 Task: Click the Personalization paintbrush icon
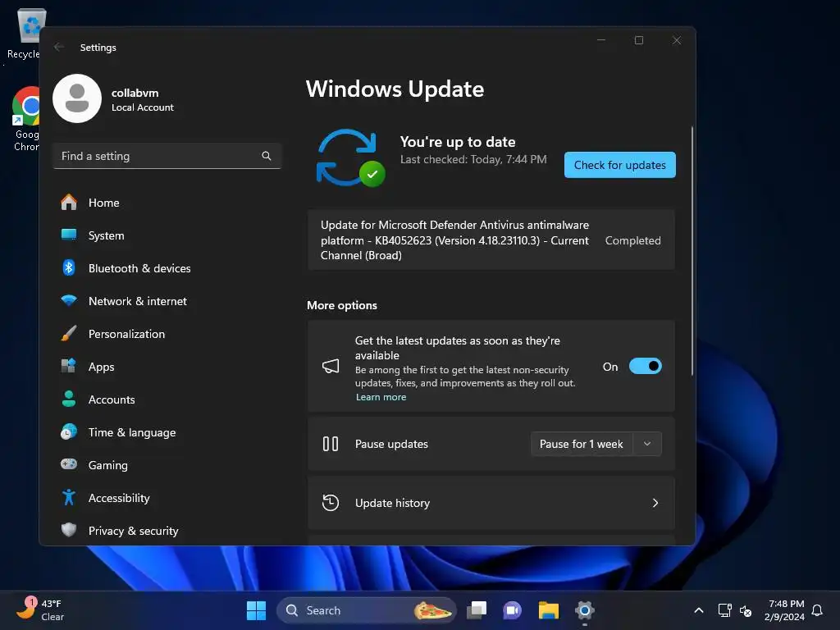point(69,333)
